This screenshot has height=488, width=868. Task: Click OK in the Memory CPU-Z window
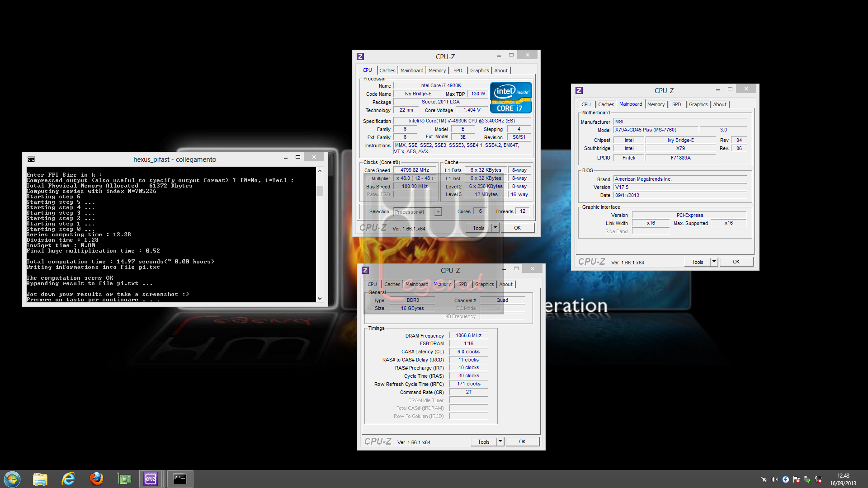pyautogui.click(x=523, y=441)
